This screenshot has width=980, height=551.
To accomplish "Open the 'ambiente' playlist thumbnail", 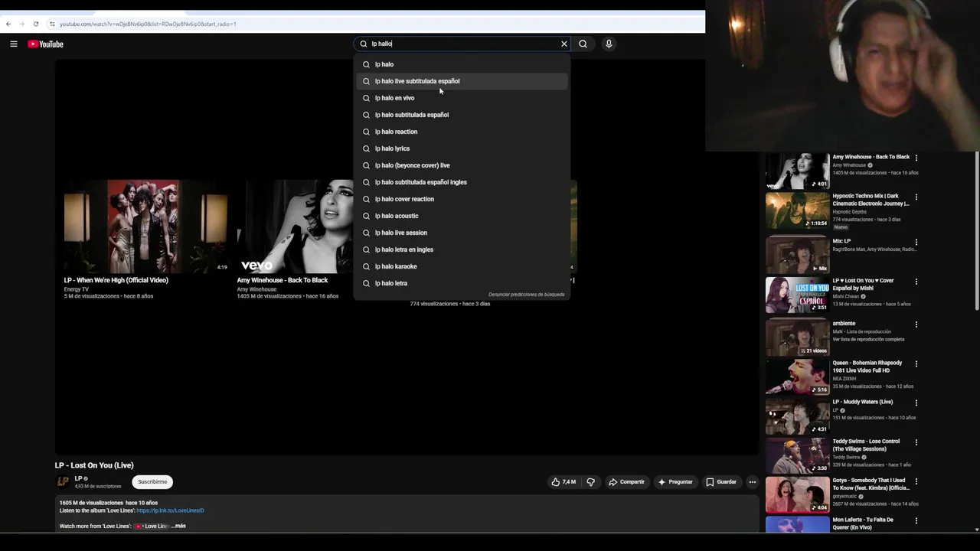I will pos(796,337).
